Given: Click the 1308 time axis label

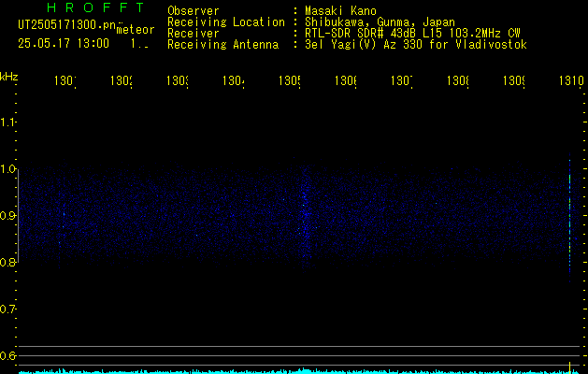Looking at the screenshot, I should pos(458,81).
